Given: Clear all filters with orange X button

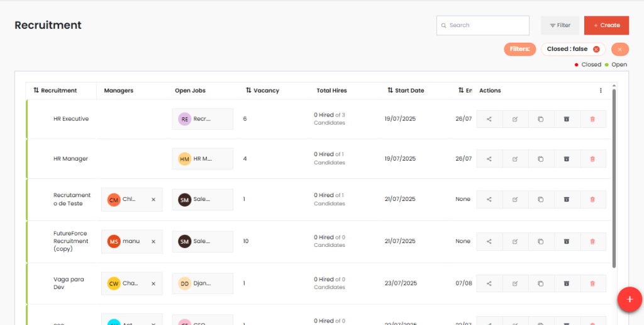Looking at the screenshot, I should pyautogui.click(x=619, y=49).
